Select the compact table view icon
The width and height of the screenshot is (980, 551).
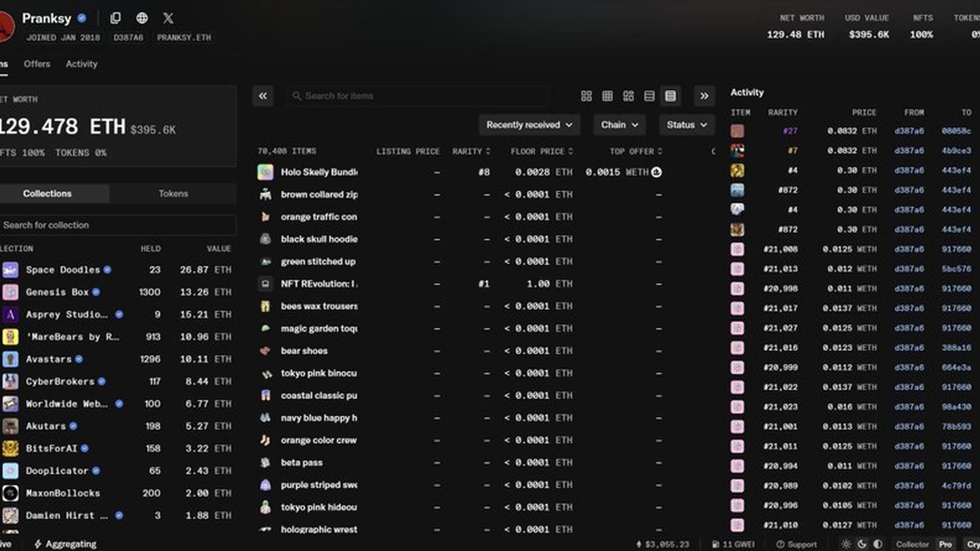click(670, 96)
